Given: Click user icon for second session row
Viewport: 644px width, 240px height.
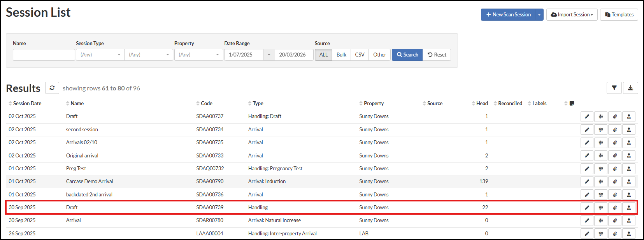Looking at the screenshot, I should (x=629, y=130).
